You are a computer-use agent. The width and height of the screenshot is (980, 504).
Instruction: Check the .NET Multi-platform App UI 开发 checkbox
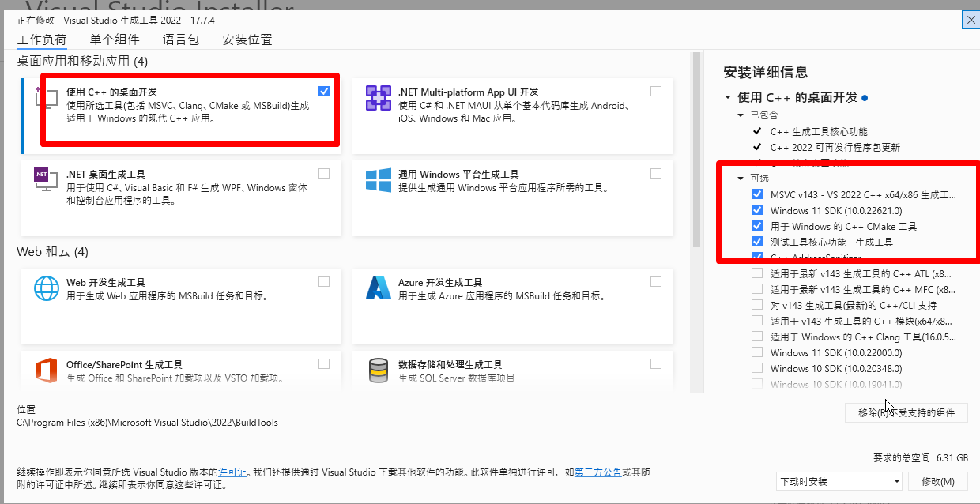pyautogui.click(x=656, y=92)
